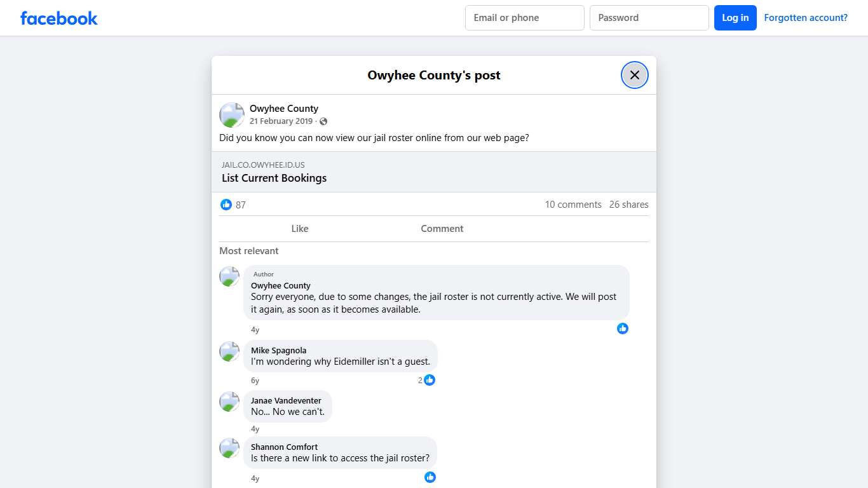868x488 pixels.
Task: Click Janae Vandeventer's profile avatar
Action: 229,402
